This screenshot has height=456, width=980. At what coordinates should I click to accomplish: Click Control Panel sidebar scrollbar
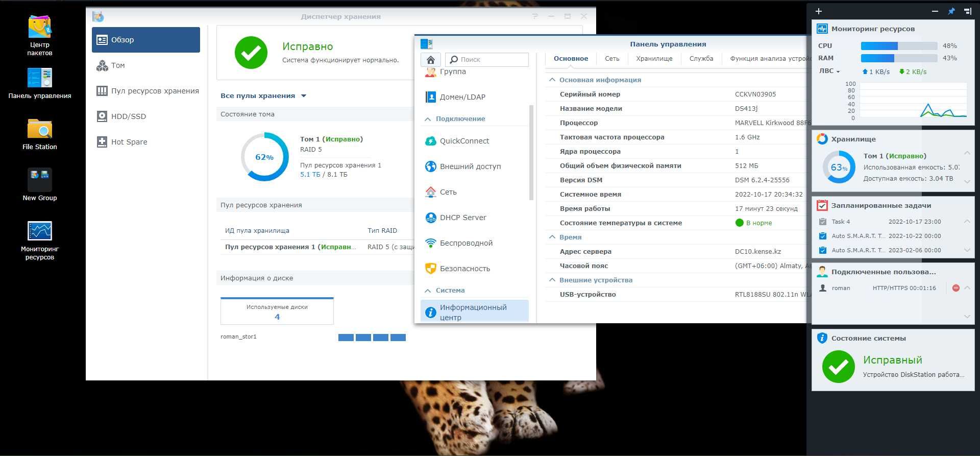click(531, 152)
